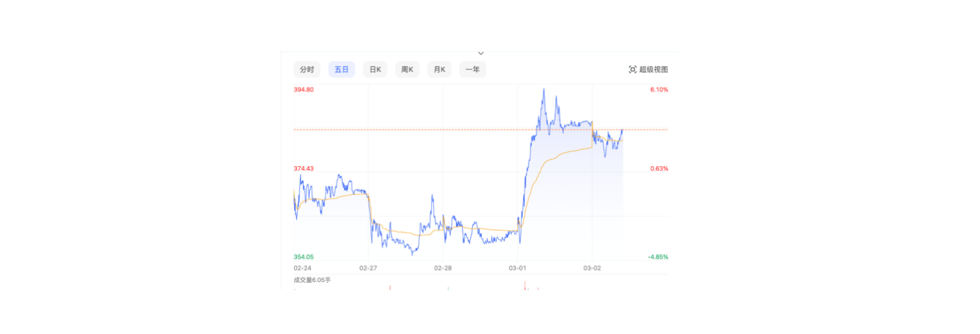
Task: Select the 五日 five-day tab
Action: coord(341,70)
